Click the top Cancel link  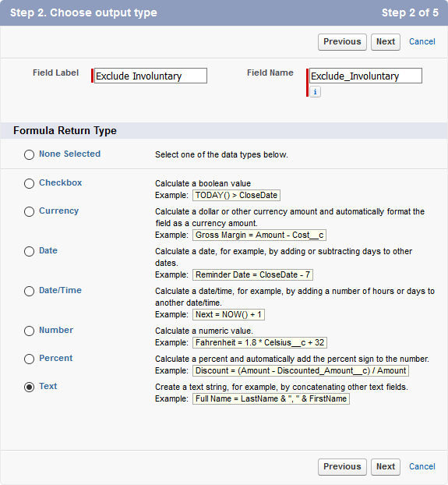coord(422,42)
